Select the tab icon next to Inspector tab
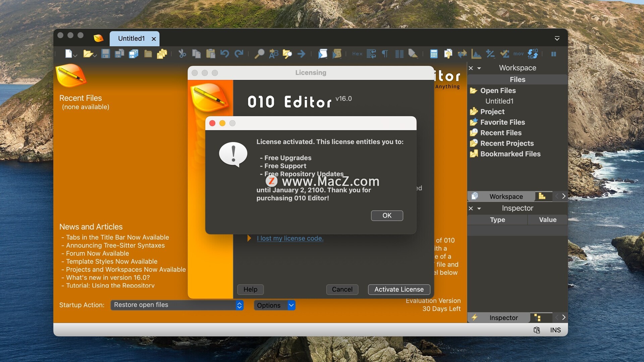The height and width of the screenshot is (362, 644). tap(537, 317)
